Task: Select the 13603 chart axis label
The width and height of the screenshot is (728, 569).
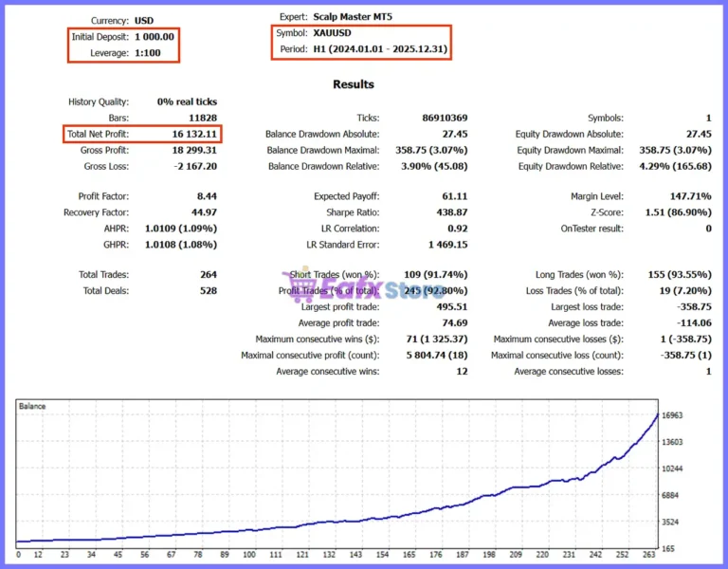Action: coord(672,442)
